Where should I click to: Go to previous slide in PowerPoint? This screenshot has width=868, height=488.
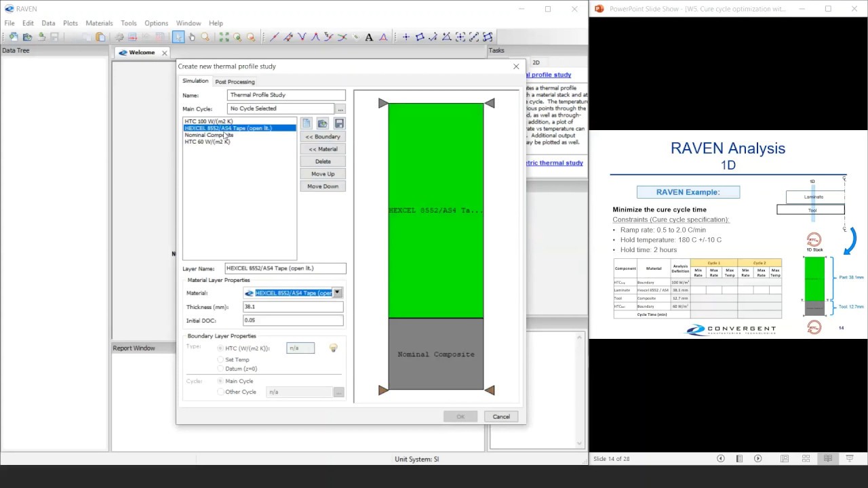click(721, 459)
